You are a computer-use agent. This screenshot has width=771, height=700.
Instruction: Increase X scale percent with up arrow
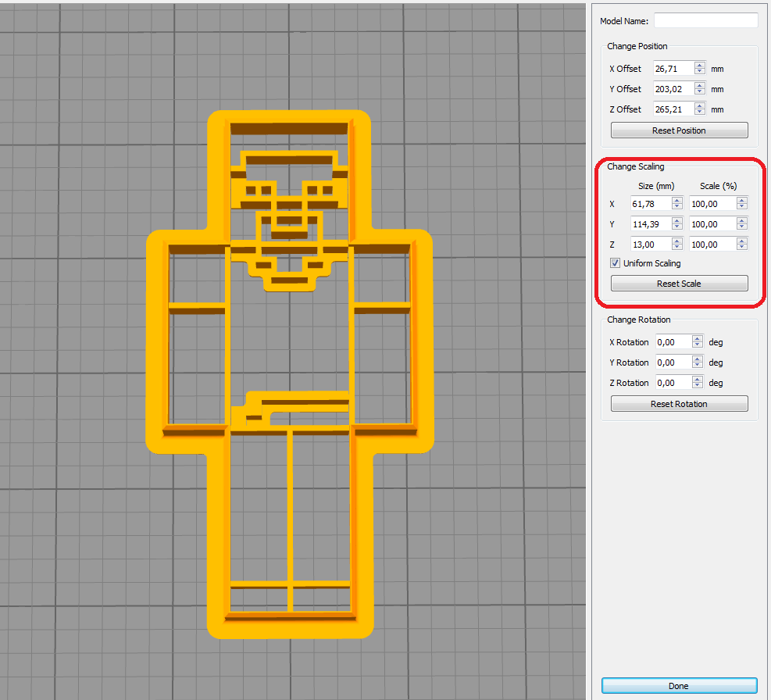click(742, 200)
